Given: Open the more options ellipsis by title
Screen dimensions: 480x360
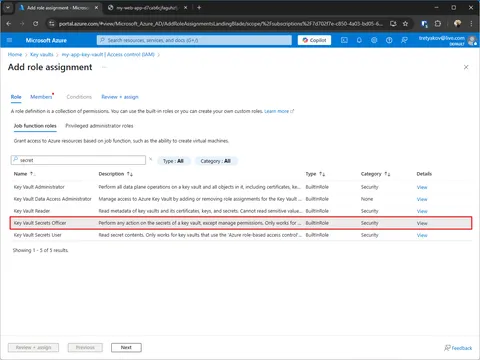Looking at the screenshot, I should [x=104, y=67].
